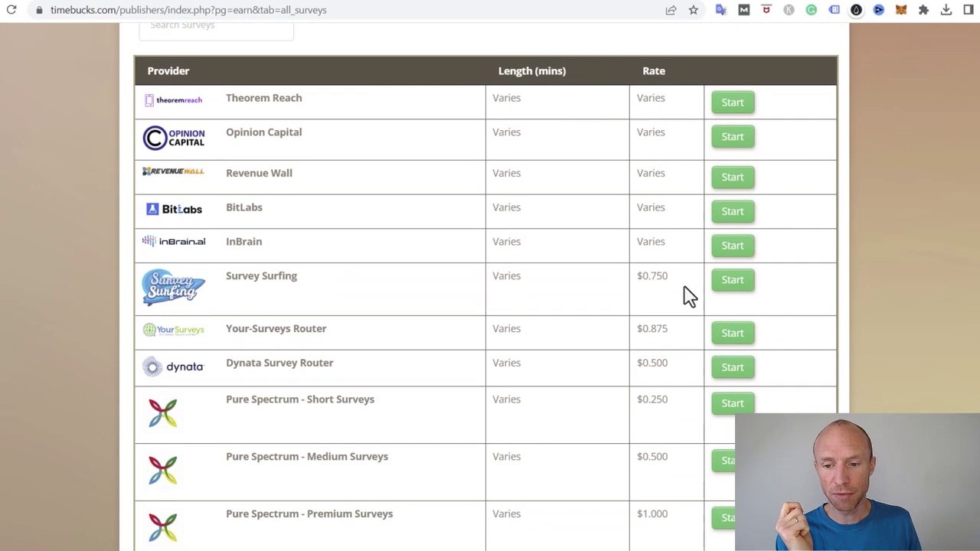Viewport: 980px width, 551px height.
Task: Open the gray K extension icon
Action: pos(789,10)
